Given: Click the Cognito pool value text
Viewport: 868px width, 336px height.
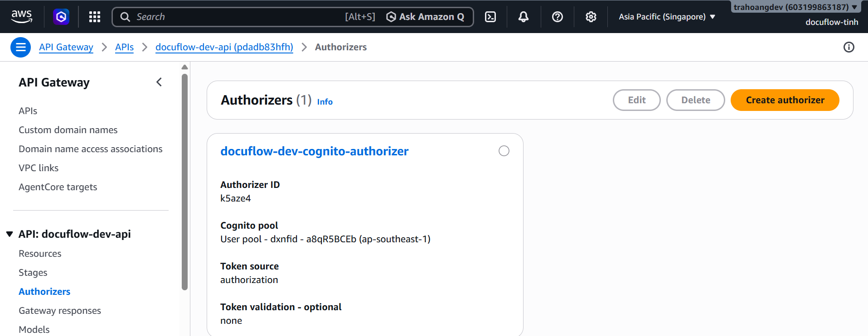Looking at the screenshot, I should point(325,239).
